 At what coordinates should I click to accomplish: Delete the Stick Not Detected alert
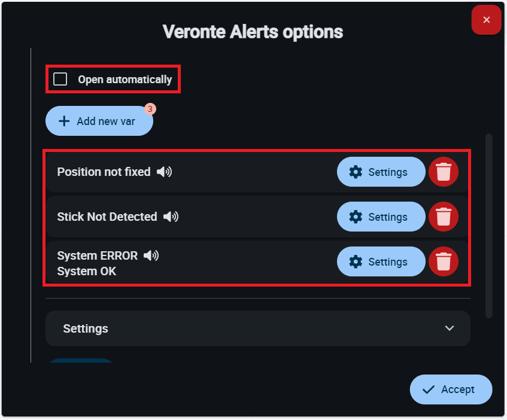tap(443, 217)
